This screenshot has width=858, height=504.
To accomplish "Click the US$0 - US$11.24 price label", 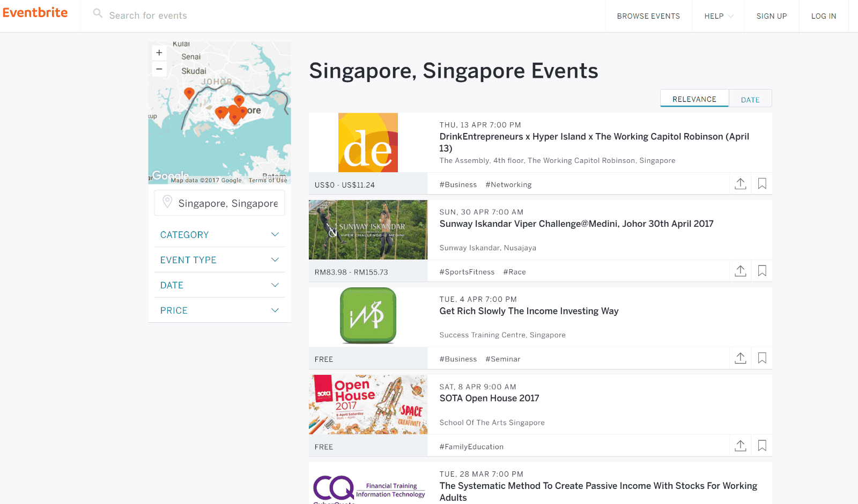I will (345, 185).
